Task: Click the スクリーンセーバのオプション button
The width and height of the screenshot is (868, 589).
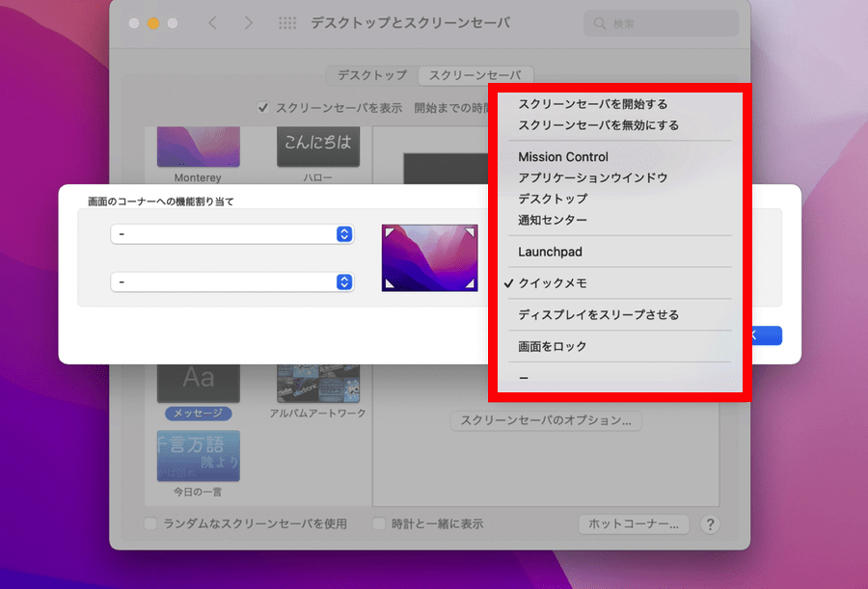Action: click(x=546, y=420)
